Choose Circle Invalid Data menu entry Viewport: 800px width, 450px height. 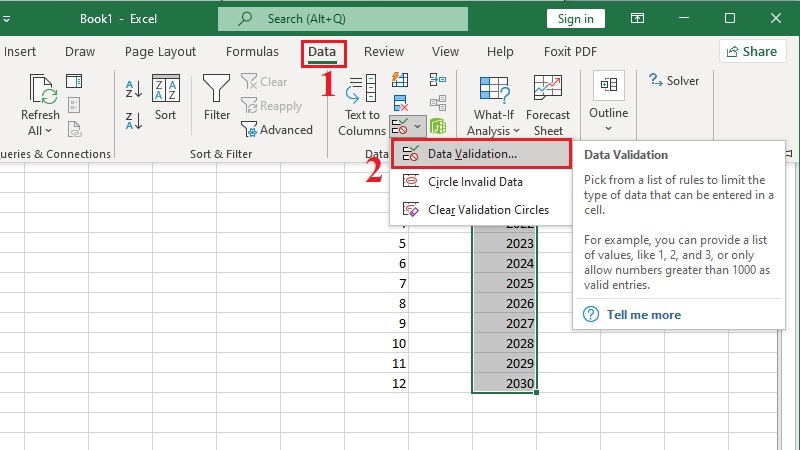[481, 182]
